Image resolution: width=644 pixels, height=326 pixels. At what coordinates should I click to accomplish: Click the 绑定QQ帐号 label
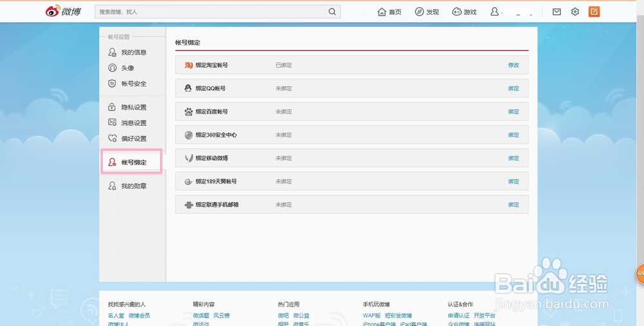click(x=211, y=88)
